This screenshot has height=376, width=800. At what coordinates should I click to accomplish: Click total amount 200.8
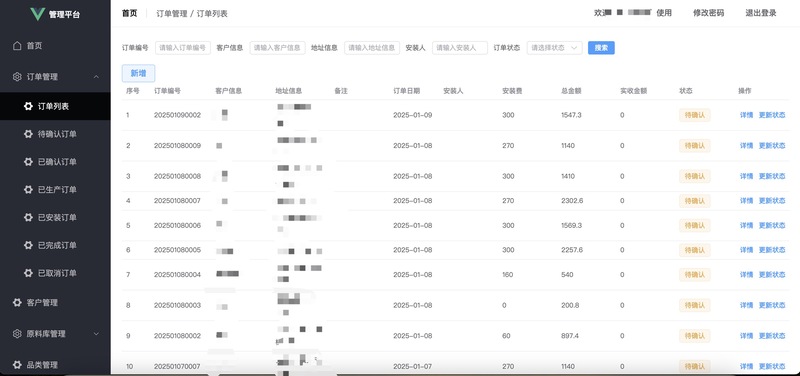570,305
